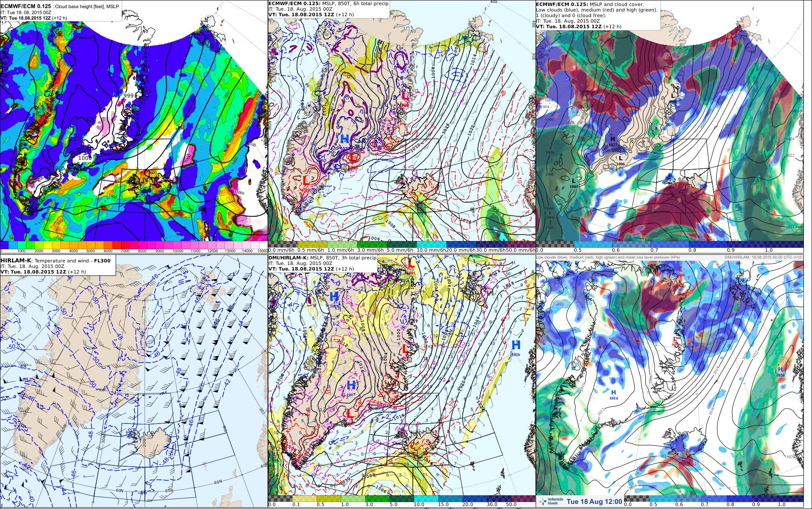This screenshot has height=509, width=812.
Task: Click blue H marker on ECMWF 6h precip map
Action: [344, 139]
